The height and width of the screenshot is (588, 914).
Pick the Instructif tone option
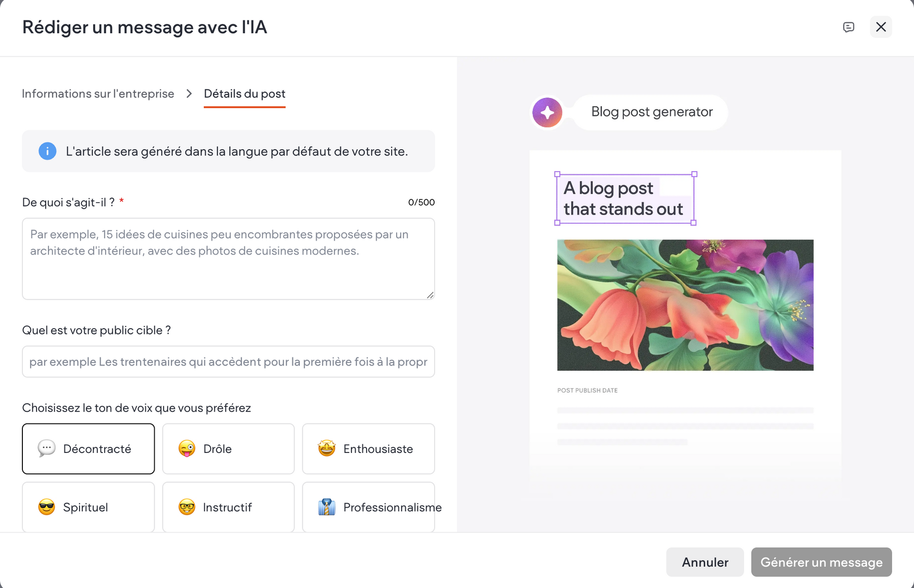(x=228, y=507)
